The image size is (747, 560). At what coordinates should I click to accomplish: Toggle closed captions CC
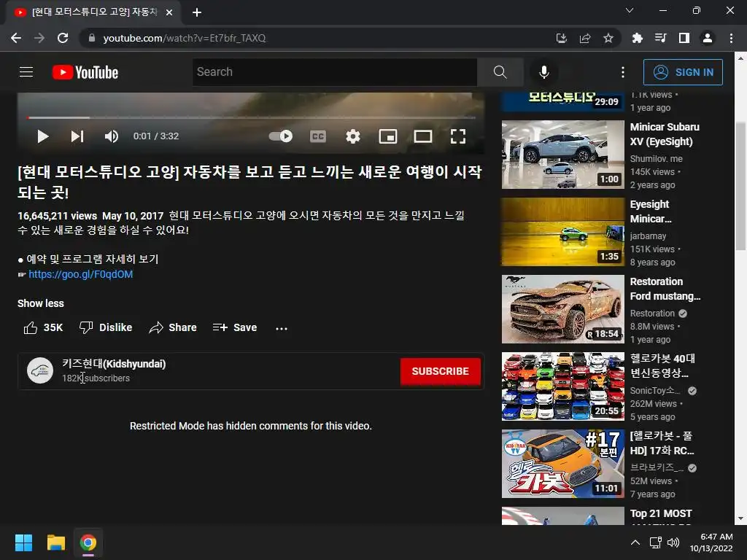click(x=318, y=136)
